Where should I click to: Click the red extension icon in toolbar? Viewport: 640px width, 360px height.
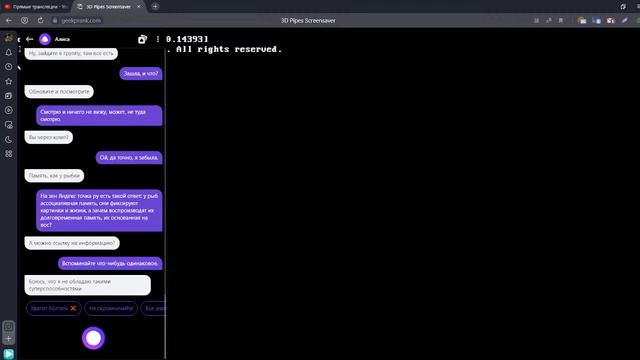tap(611, 20)
